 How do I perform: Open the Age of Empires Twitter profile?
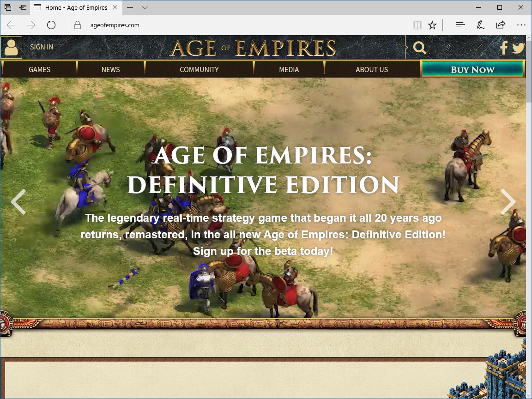click(x=519, y=47)
